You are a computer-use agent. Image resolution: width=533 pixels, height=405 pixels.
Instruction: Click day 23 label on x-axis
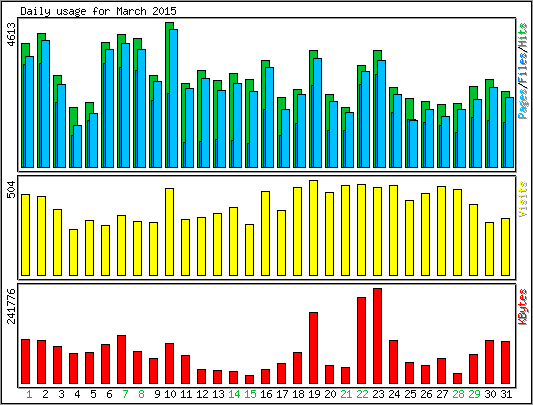point(378,394)
